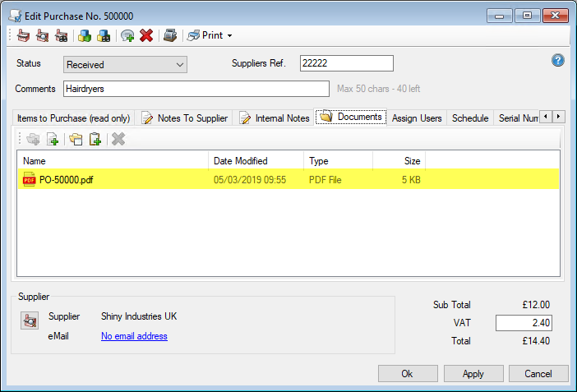Click the supplier details icon beside Shiny Industries

[x=29, y=322]
